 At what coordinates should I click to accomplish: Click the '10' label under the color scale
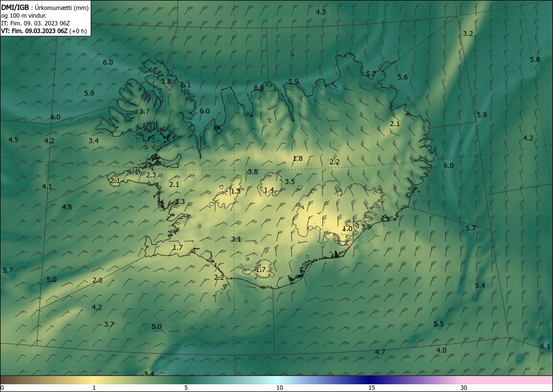click(280, 388)
